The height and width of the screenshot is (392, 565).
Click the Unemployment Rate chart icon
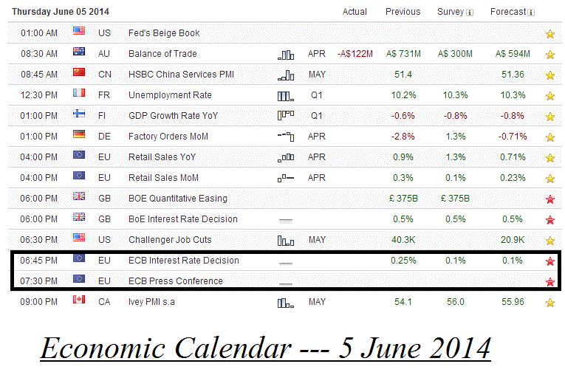(285, 95)
